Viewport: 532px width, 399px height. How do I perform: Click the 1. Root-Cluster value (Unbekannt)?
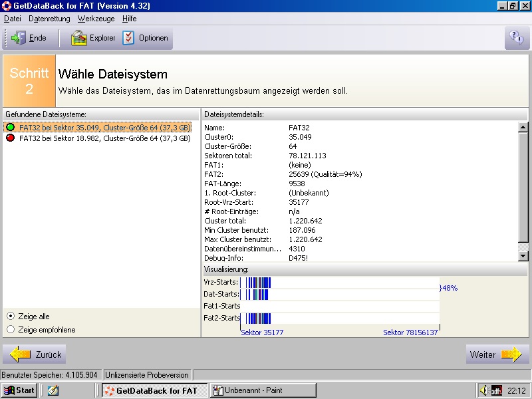[x=309, y=193]
